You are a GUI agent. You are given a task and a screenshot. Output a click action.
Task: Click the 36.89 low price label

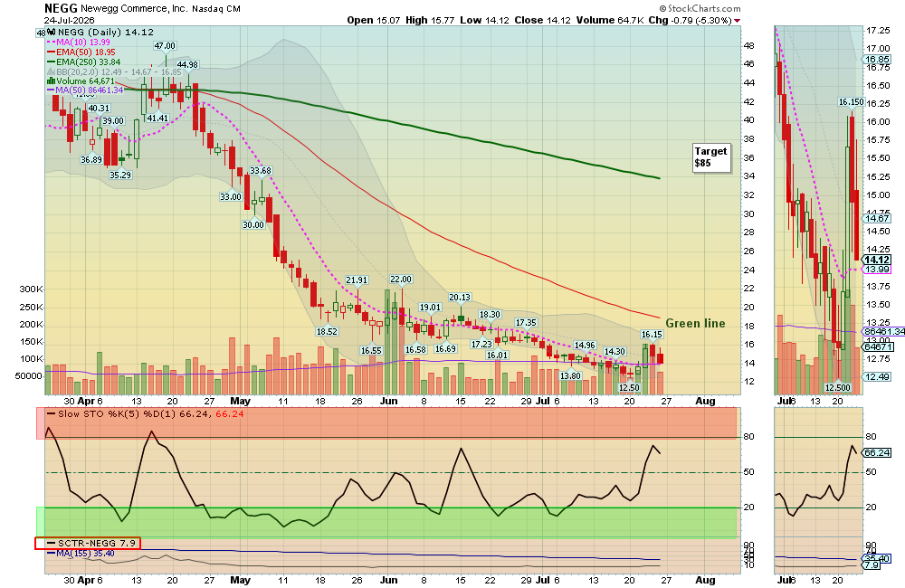click(x=91, y=159)
